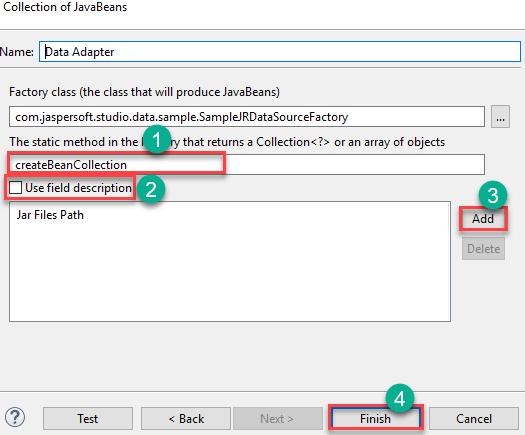Open the help question mark icon

[x=15, y=417]
